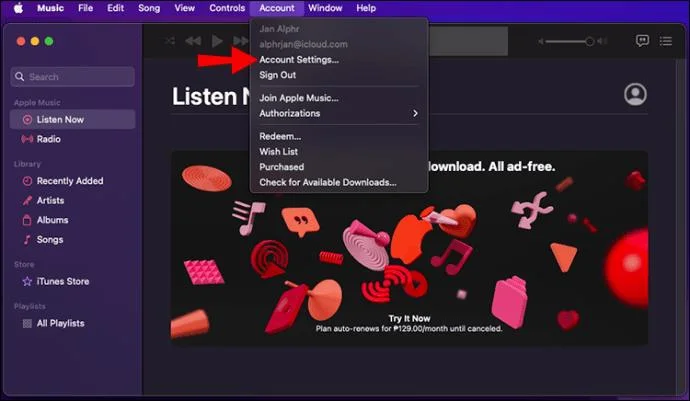Click the All Playlists grid icon
Screen dimensions: 690x401
pyautogui.click(x=27, y=324)
